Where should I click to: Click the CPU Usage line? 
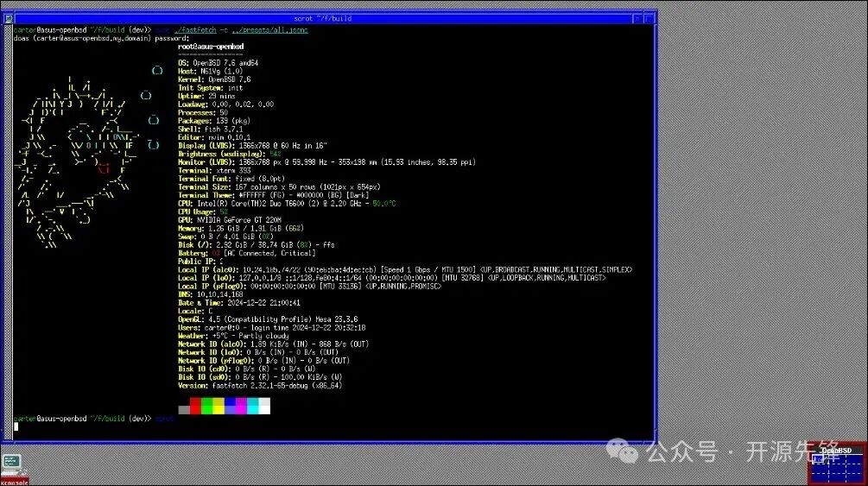pyautogui.click(x=203, y=212)
